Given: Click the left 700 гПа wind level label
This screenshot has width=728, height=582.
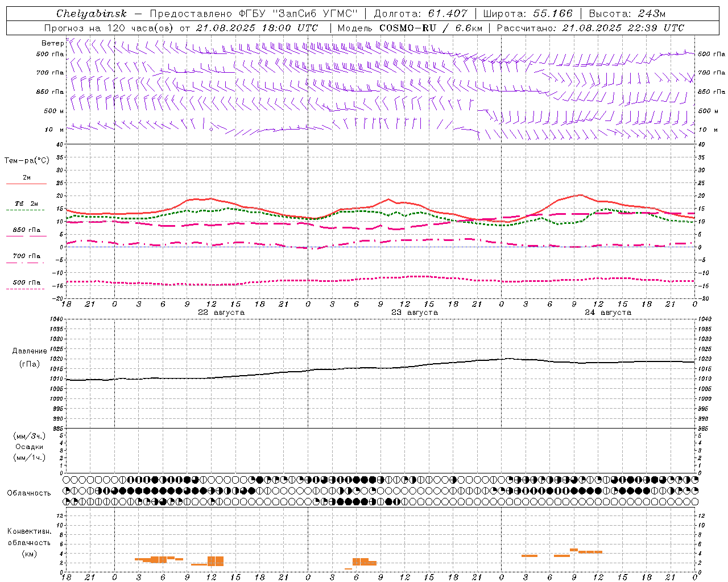Looking at the screenshot, I should click(50, 73).
